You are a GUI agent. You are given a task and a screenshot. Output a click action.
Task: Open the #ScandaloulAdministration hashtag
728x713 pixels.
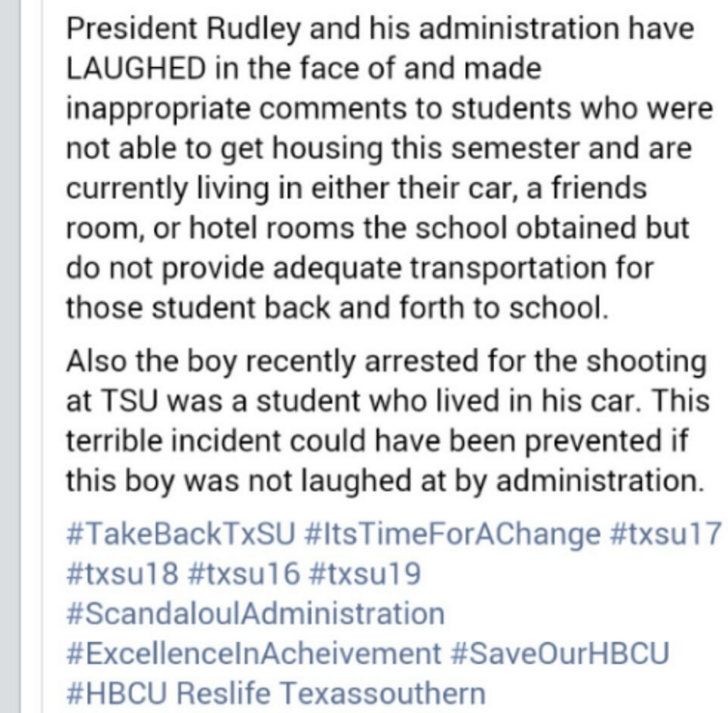(x=255, y=613)
